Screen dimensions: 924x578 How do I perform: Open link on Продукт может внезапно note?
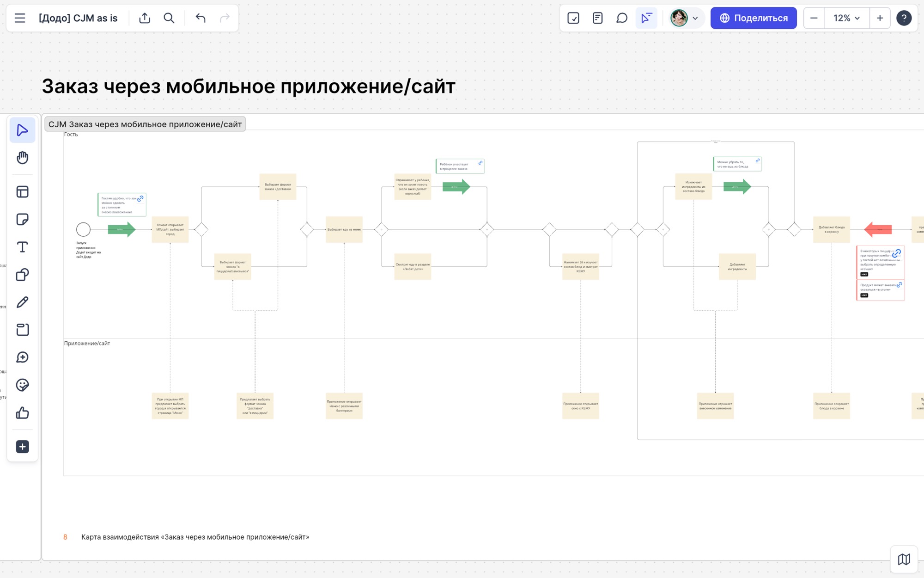click(899, 285)
